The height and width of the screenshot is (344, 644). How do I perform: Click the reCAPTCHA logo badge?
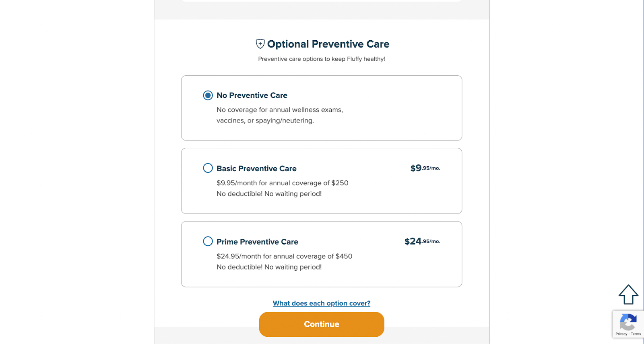click(x=628, y=322)
